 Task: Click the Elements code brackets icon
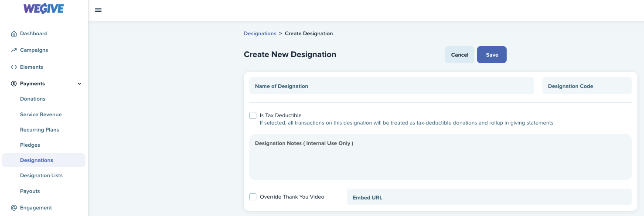click(x=14, y=67)
